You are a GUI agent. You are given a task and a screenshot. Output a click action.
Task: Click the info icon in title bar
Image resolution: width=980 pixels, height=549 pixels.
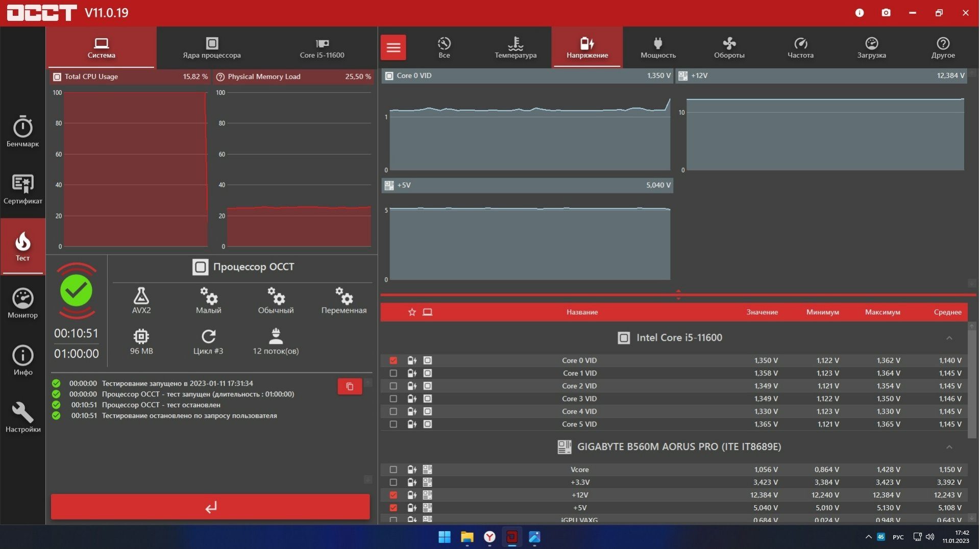[x=860, y=13]
